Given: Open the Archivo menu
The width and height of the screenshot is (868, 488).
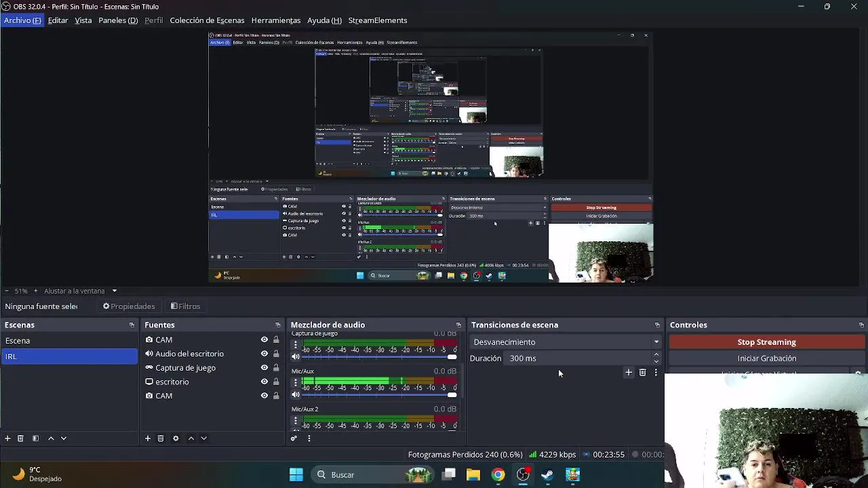Looking at the screenshot, I should [x=22, y=20].
